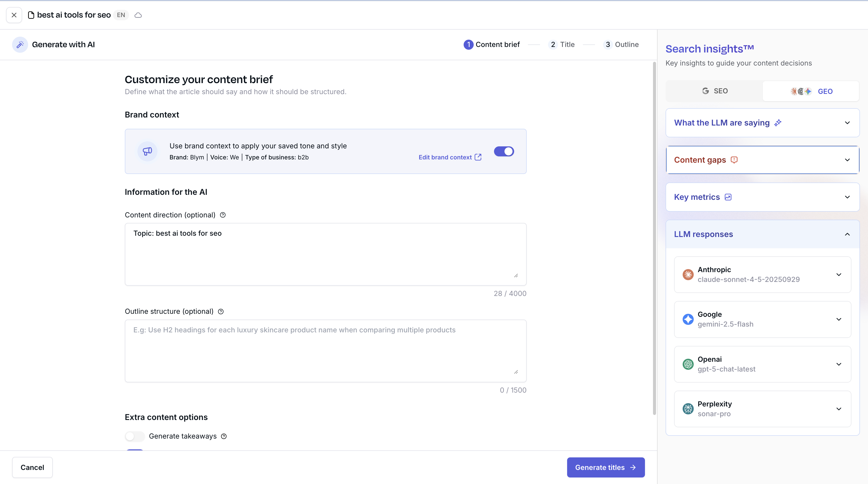
Task: Click Outline structure help question icon
Action: coord(221,312)
